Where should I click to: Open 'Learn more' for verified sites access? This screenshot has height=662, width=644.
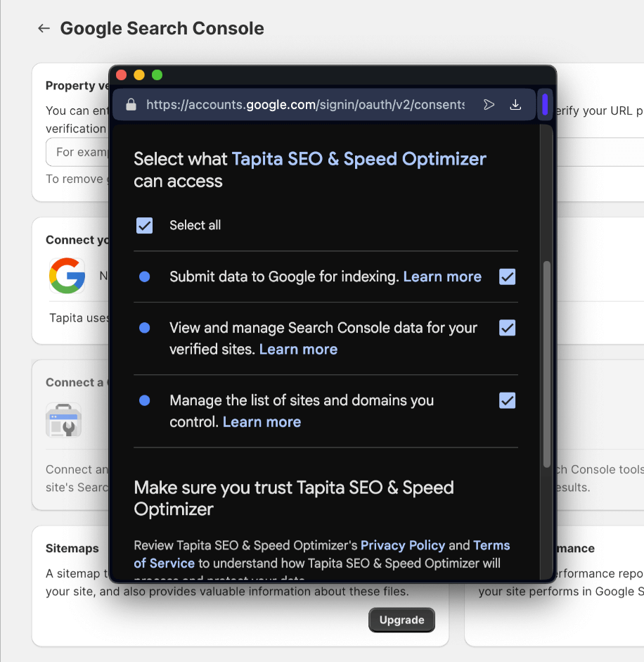[298, 349]
